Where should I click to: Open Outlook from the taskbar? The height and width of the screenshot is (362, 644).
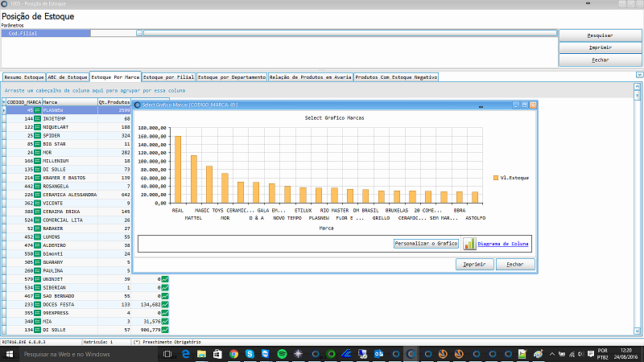click(x=378, y=354)
